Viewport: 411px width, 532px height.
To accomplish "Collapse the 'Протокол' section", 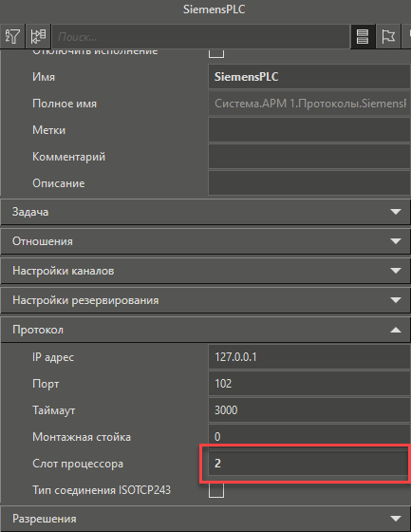I will (x=205, y=330).
